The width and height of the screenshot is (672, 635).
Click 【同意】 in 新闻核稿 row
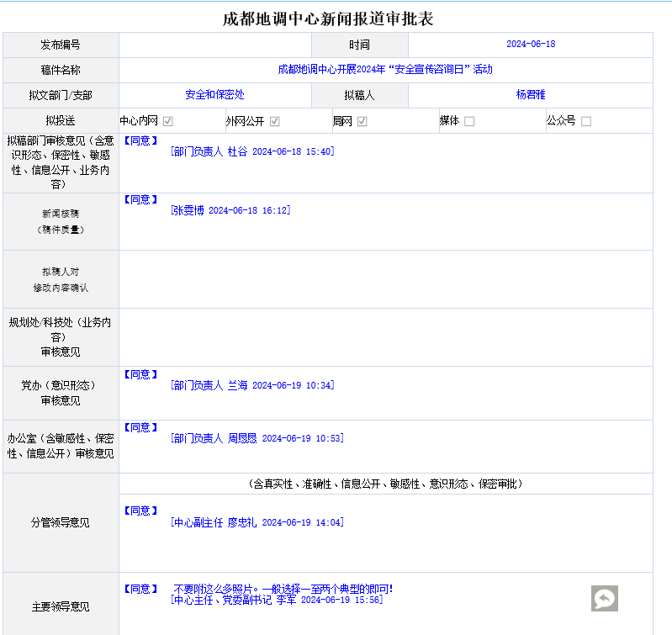pyautogui.click(x=140, y=199)
